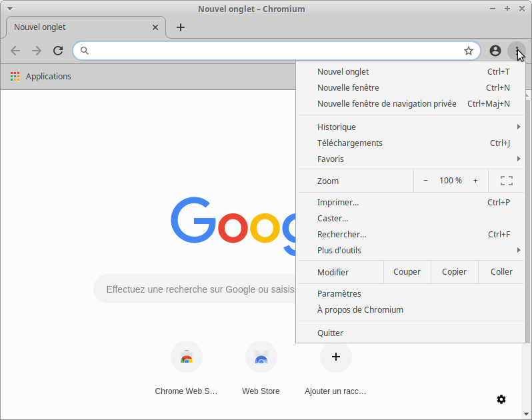Open the user profile icon
The height and width of the screenshot is (420, 532).
tap(495, 51)
